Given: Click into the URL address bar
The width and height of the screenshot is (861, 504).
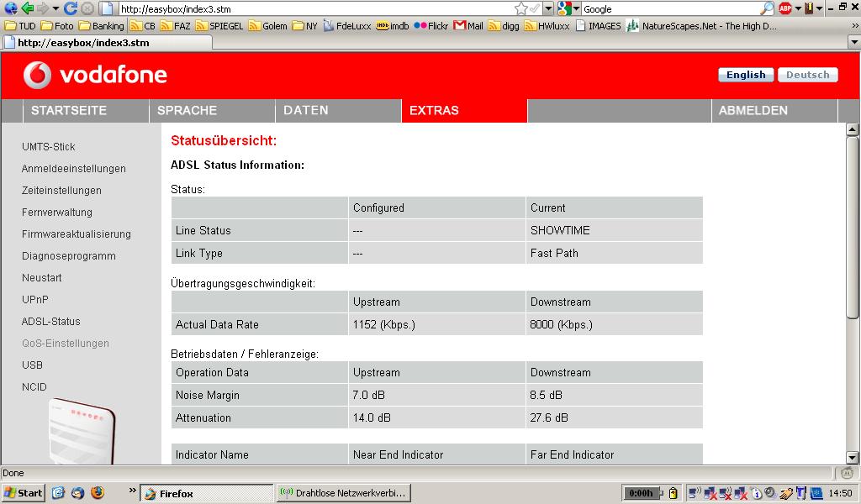Looking at the screenshot, I should [311, 8].
